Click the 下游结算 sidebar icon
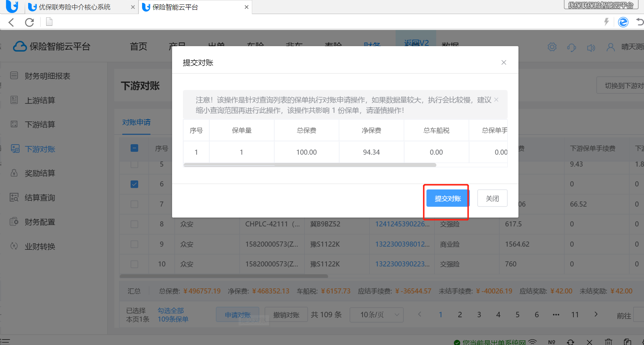644x345 pixels. coord(14,124)
